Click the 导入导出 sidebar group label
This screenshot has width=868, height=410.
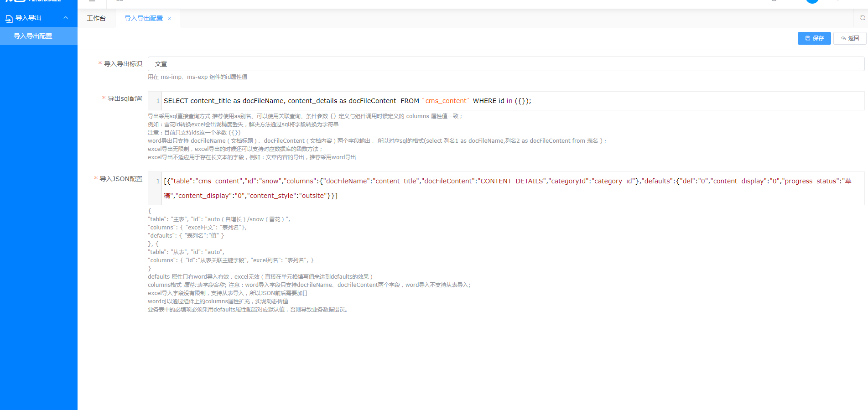pyautogui.click(x=28, y=18)
